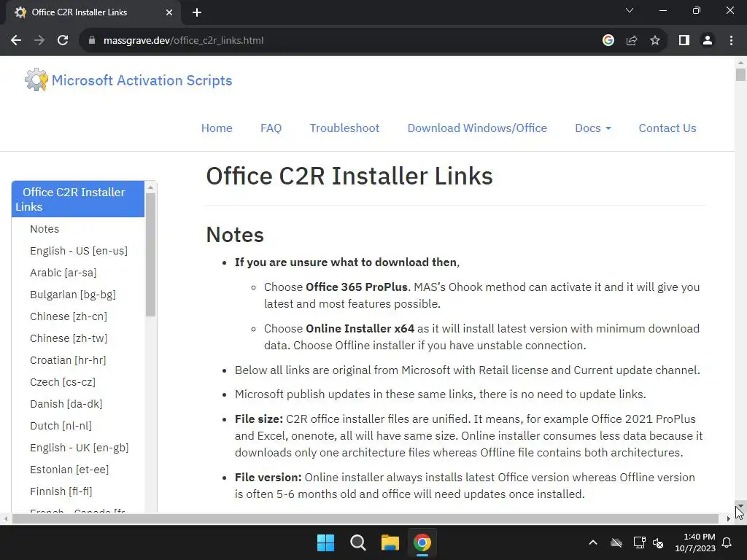The image size is (747, 560).
Task: Jump to Estonian [et-ee] section
Action: point(69,470)
